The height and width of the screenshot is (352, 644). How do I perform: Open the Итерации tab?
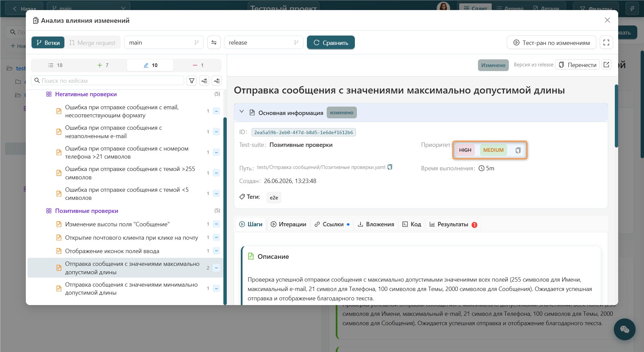point(288,224)
